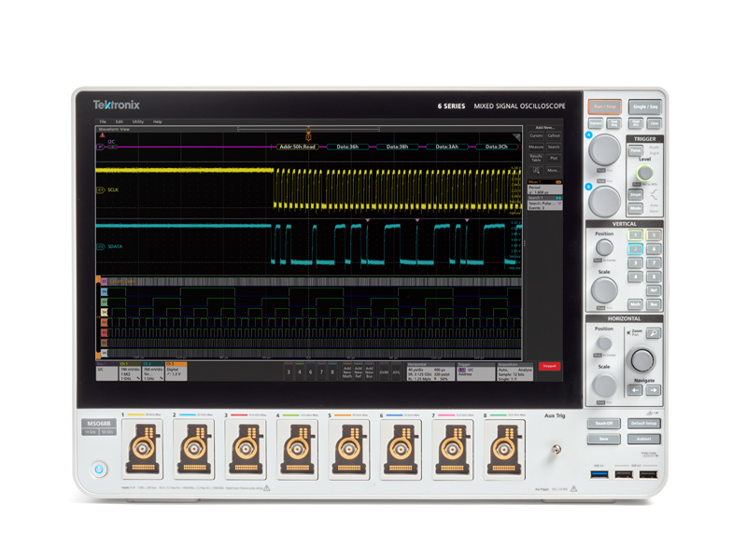The image size is (747, 560).
Task: Toggle vertical channel 1 button
Action: point(635,236)
